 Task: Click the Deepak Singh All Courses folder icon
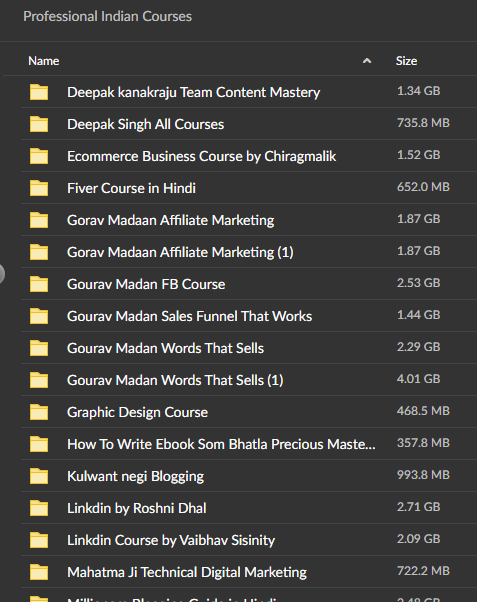click(x=39, y=124)
